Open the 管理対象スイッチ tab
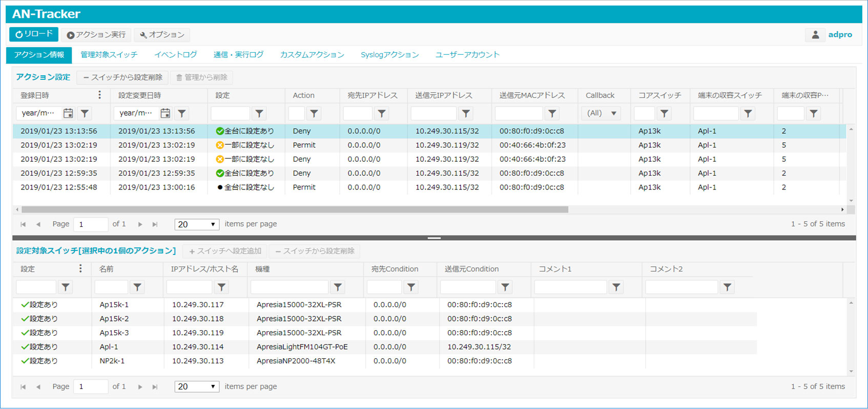 tap(109, 55)
